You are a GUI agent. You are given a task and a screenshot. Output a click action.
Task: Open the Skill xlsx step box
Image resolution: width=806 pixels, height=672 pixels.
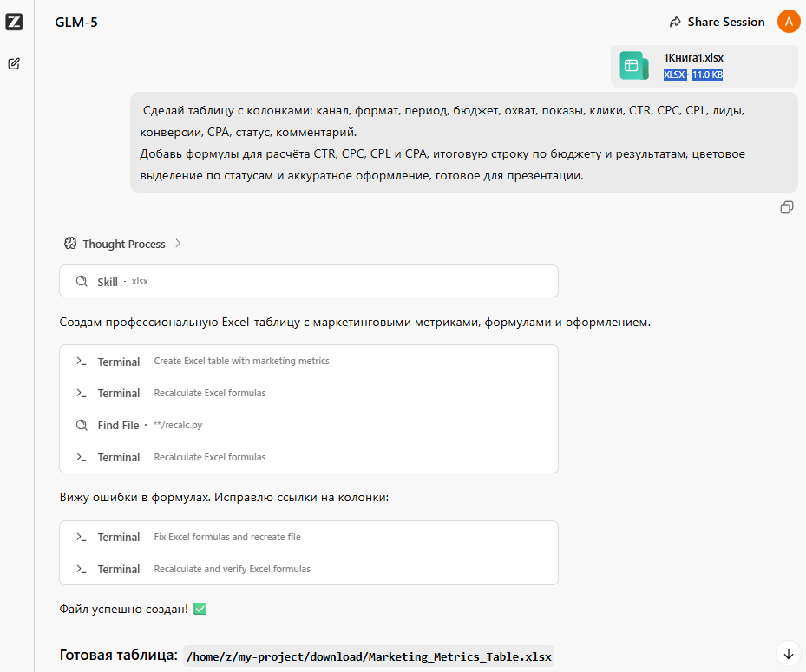pos(308,281)
